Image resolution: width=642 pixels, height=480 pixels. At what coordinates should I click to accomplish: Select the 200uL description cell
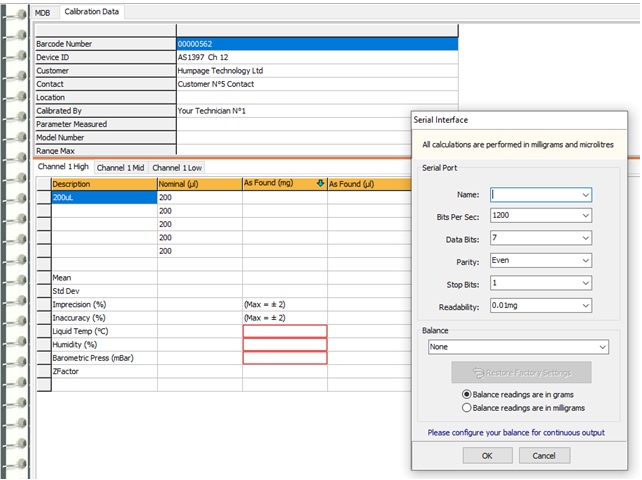pos(104,197)
